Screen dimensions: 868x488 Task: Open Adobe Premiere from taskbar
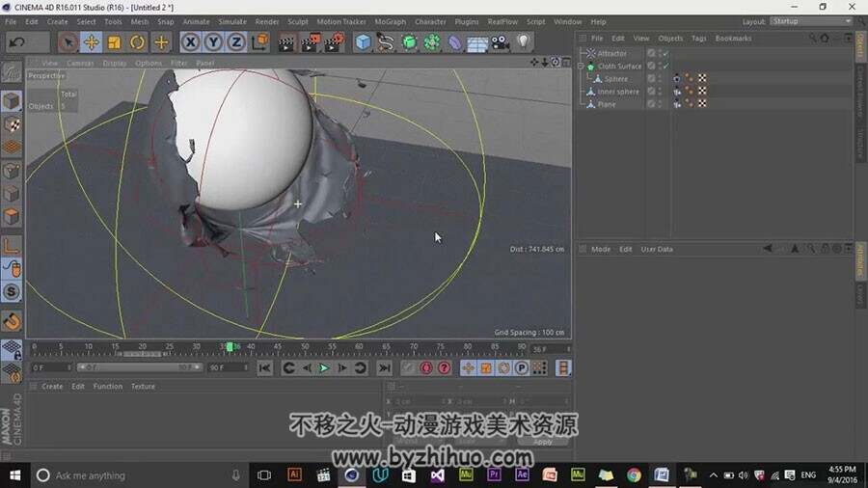pos(493,474)
